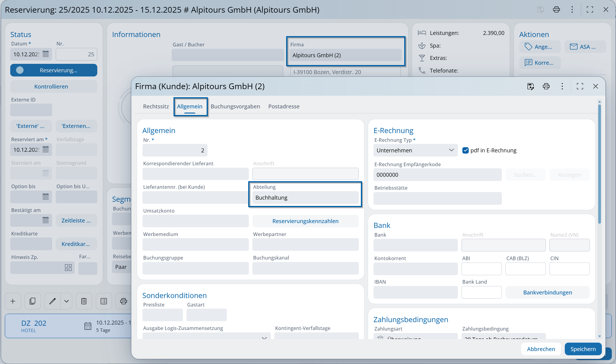Toggle the Reservierung status switch button

54,70
